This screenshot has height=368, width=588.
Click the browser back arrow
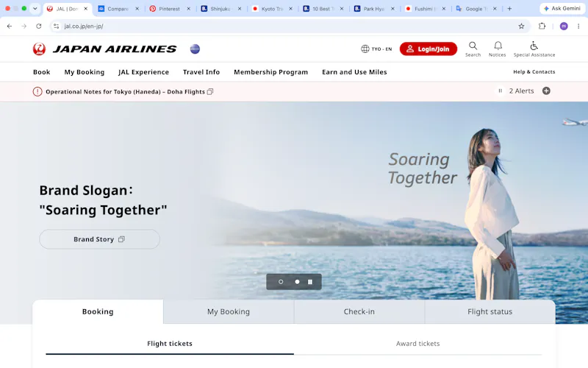(x=10, y=26)
